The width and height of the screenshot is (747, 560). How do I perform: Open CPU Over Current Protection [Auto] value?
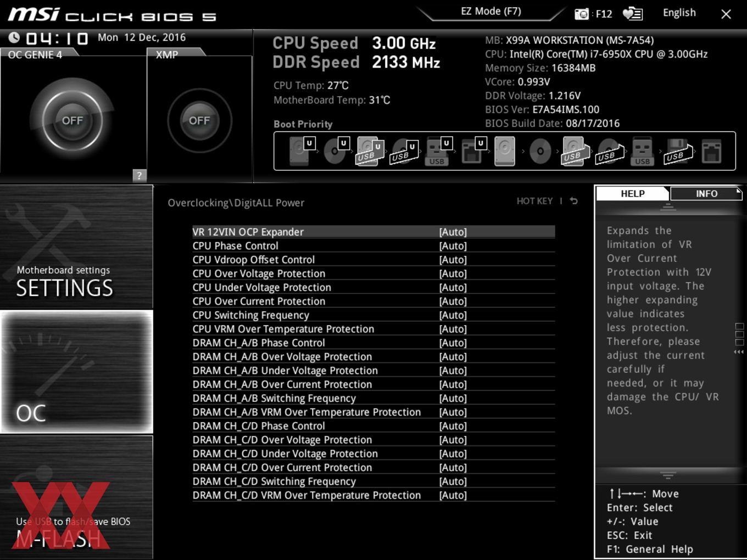click(x=453, y=301)
